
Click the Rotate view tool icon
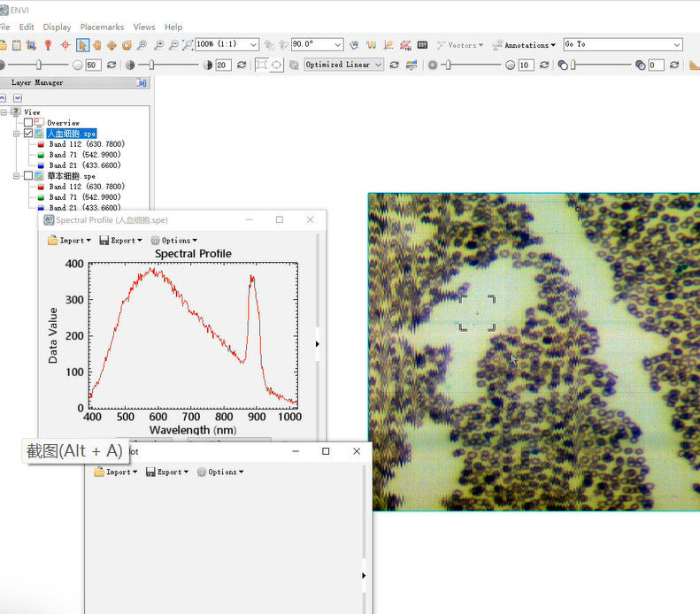pyautogui.click(x=127, y=44)
